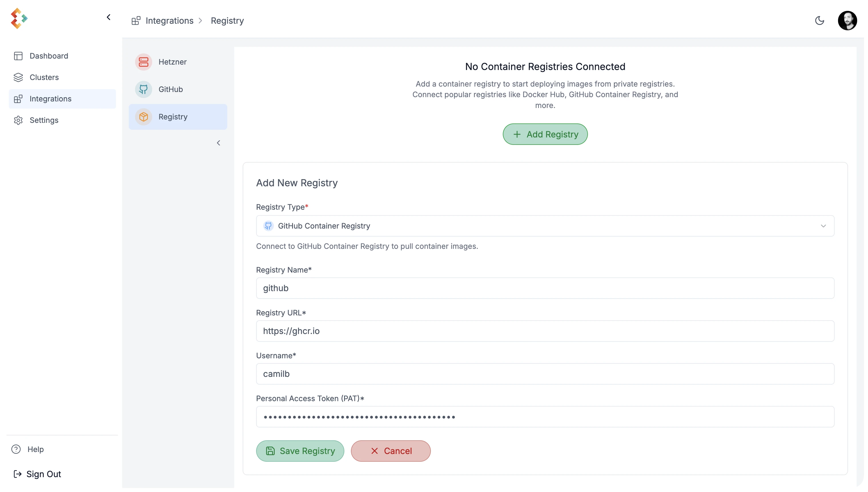Click the red Hetzner server icon
Viewport: 868px width, 492px height.
[x=144, y=62]
